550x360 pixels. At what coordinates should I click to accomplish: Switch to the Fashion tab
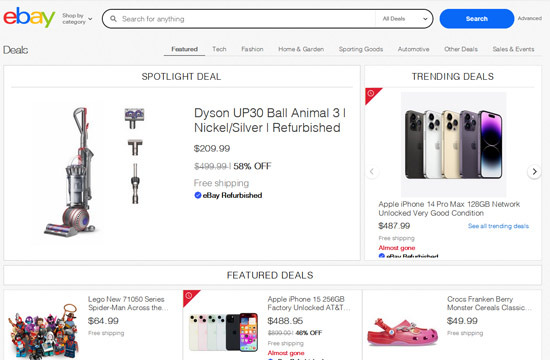click(252, 49)
